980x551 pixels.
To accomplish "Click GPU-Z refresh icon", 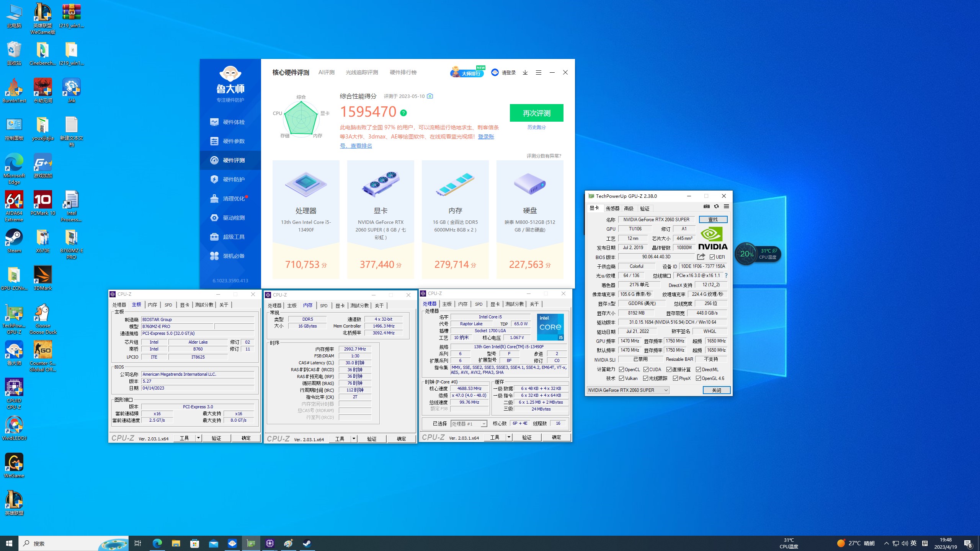I will [717, 207].
